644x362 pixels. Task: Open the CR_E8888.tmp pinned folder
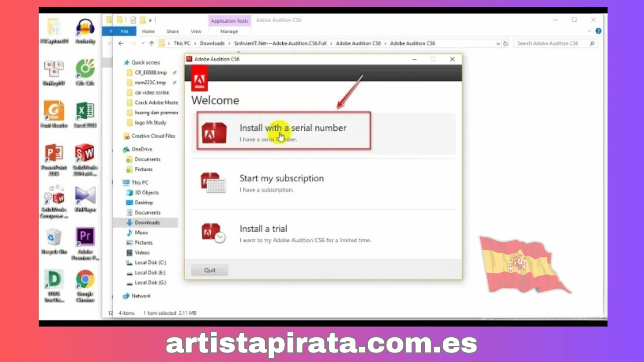[x=150, y=72]
